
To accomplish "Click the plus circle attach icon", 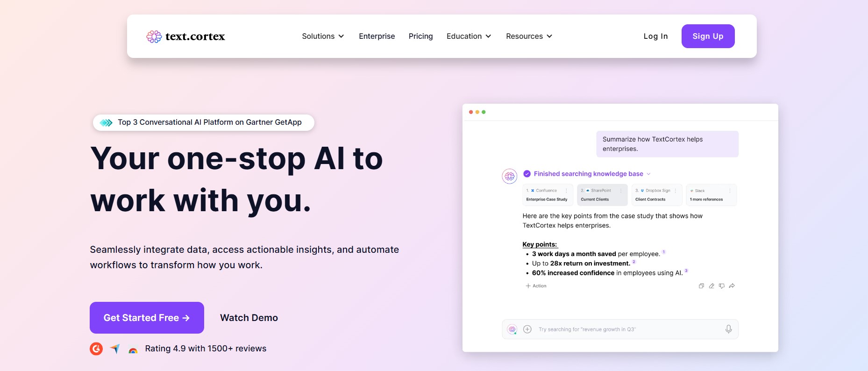I will click(527, 329).
